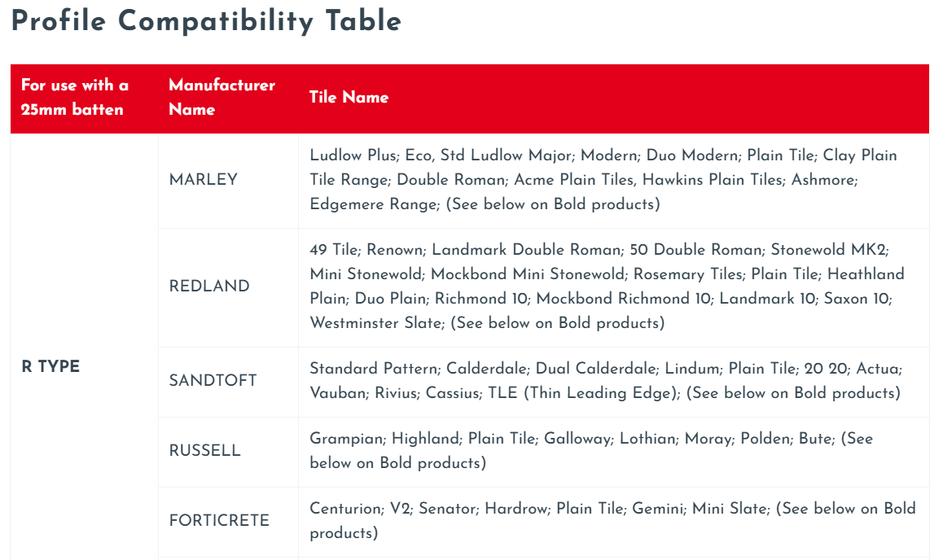Click the Profile Compatibility Table heading
Screen dimensions: 943x560
206,22
